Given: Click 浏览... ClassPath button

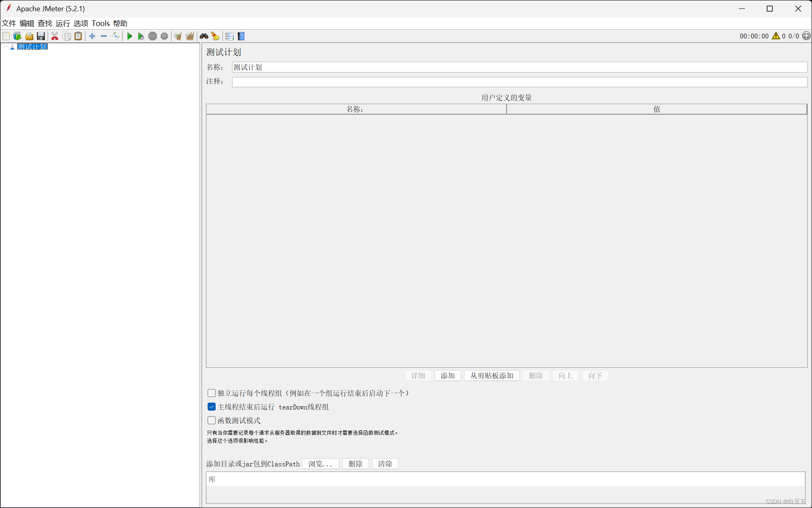Looking at the screenshot, I should tap(320, 464).
